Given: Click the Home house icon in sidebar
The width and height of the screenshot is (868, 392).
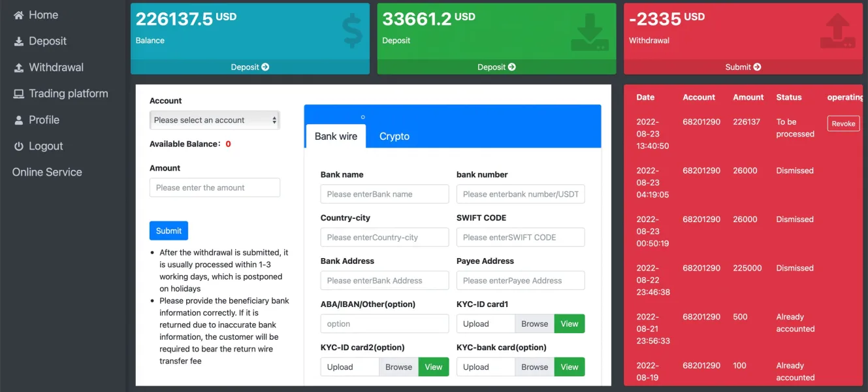Looking at the screenshot, I should [18, 15].
